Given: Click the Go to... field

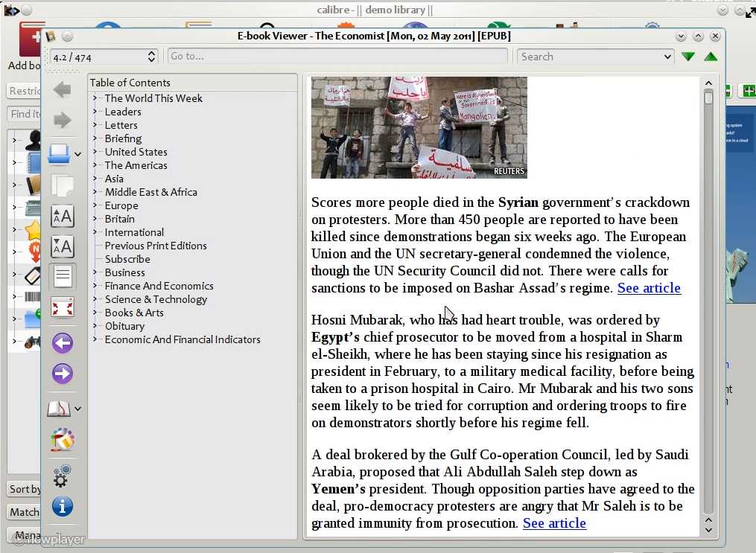Looking at the screenshot, I should (337, 57).
